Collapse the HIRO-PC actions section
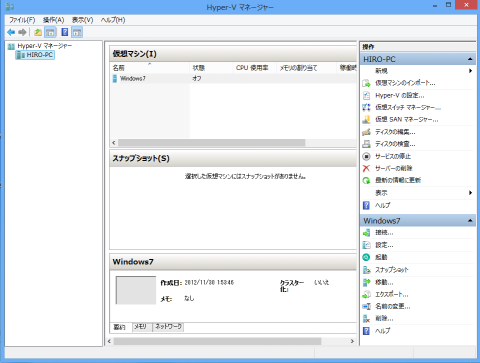Screen dimensions: 480x363 (470, 59)
